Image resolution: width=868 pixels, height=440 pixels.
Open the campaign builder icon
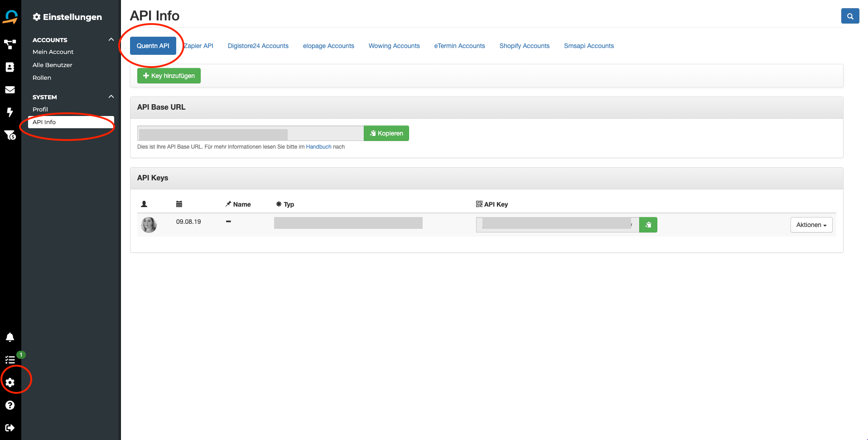10,44
